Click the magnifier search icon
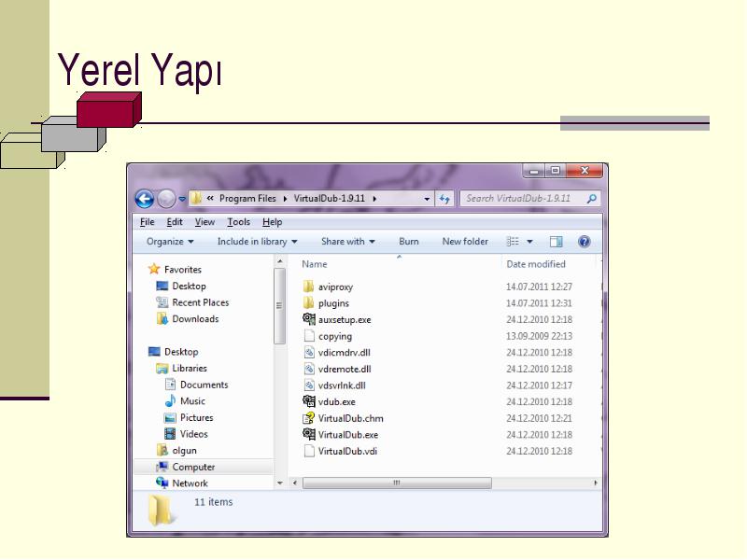The image size is (747, 560). 592,199
